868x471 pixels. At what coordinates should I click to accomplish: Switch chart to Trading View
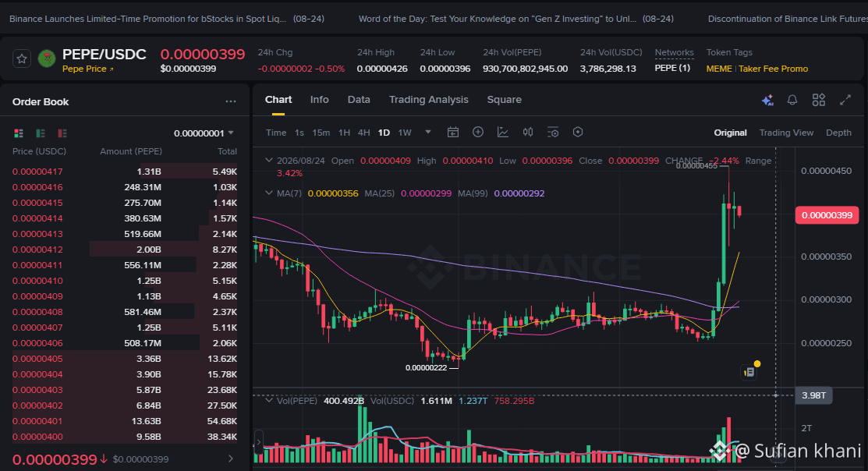coord(786,133)
